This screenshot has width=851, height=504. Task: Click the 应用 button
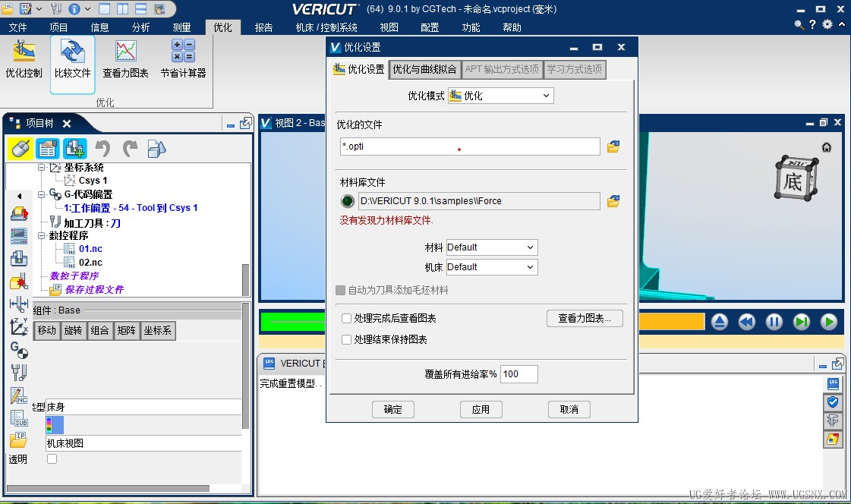481,410
